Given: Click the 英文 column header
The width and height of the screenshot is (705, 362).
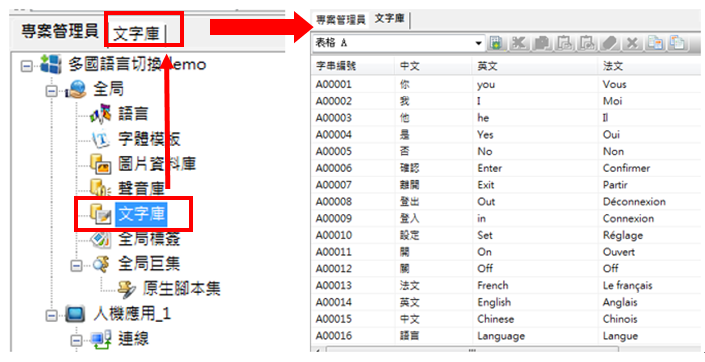Looking at the screenshot, I should coord(535,66).
